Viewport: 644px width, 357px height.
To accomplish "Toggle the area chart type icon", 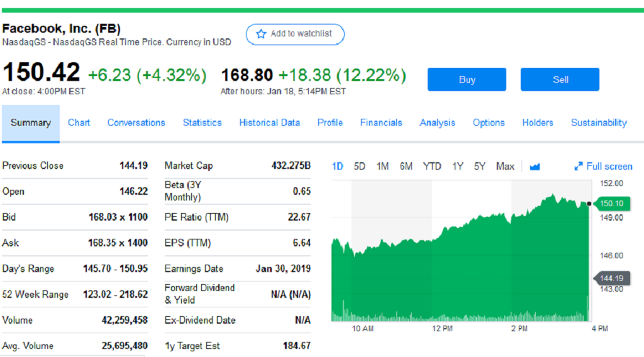I will (x=535, y=167).
